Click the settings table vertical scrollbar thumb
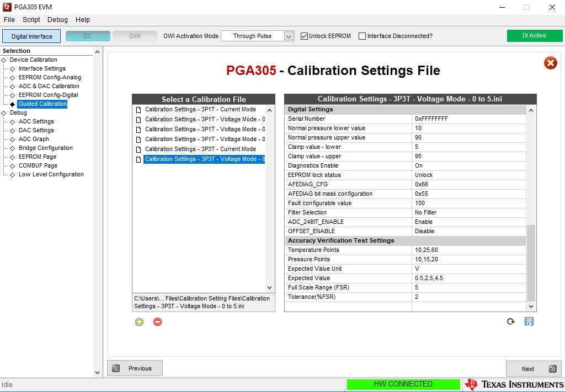 (x=531, y=263)
